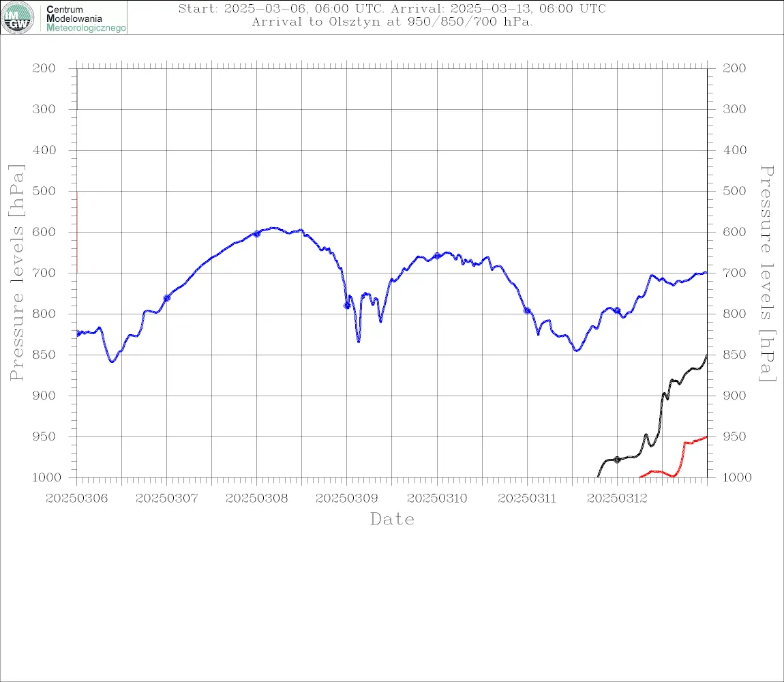Image resolution: width=784 pixels, height=682 pixels.
Task: Click right axis 1000 label
Action: tap(738, 477)
